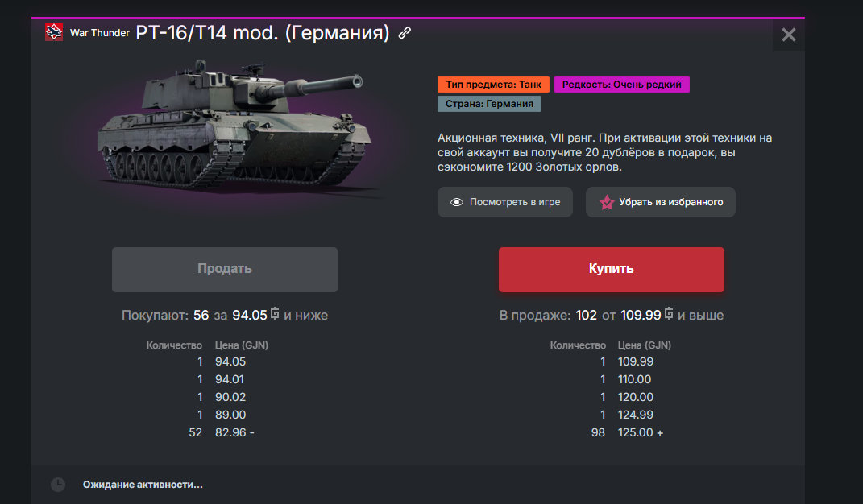Click the red 'Купить' button
This screenshot has width=863, height=504.
[x=612, y=269]
